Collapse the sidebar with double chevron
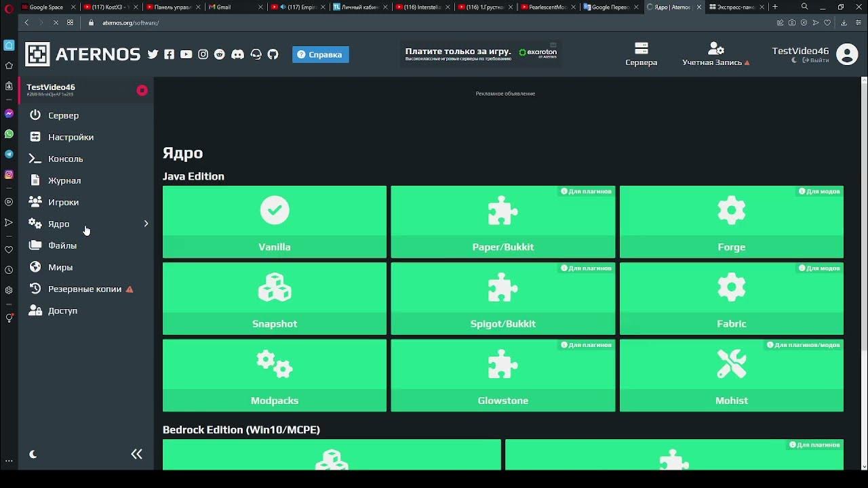Viewport: 868px width, 488px height. coord(136,454)
